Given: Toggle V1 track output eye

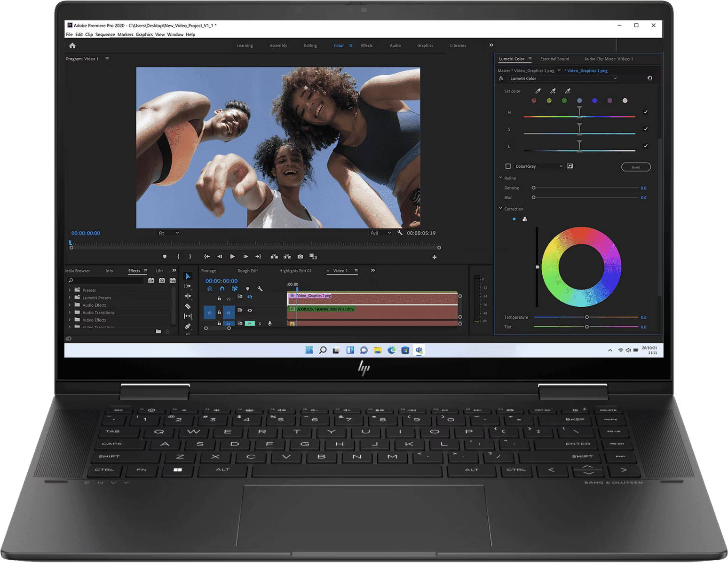Looking at the screenshot, I should point(250,310).
